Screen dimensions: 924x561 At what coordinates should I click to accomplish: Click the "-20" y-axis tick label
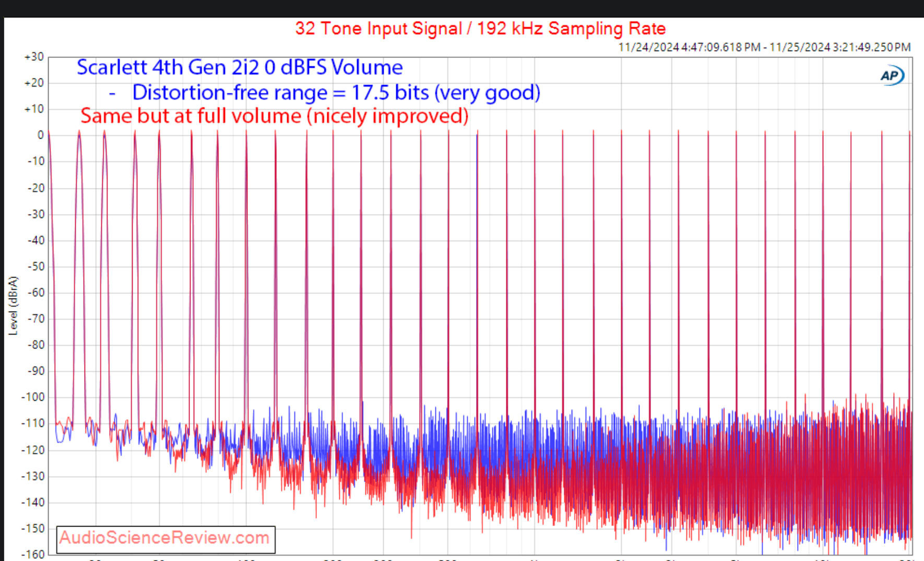(36, 188)
